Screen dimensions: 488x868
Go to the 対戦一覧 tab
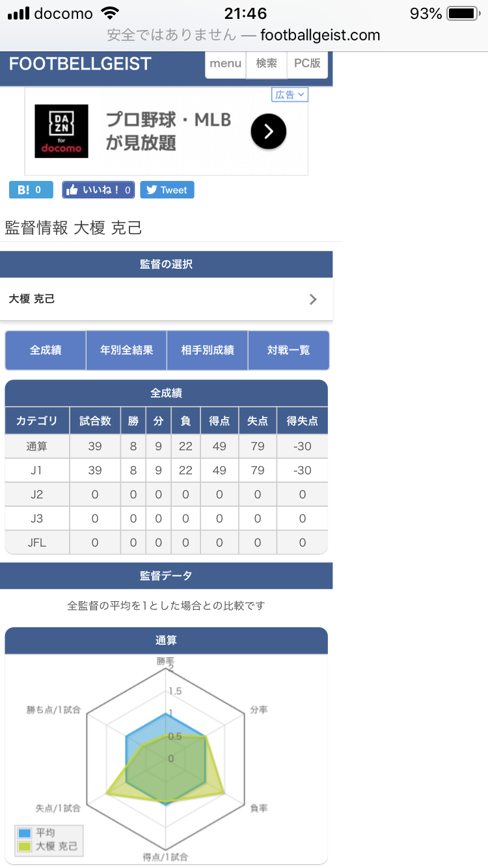click(288, 350)
